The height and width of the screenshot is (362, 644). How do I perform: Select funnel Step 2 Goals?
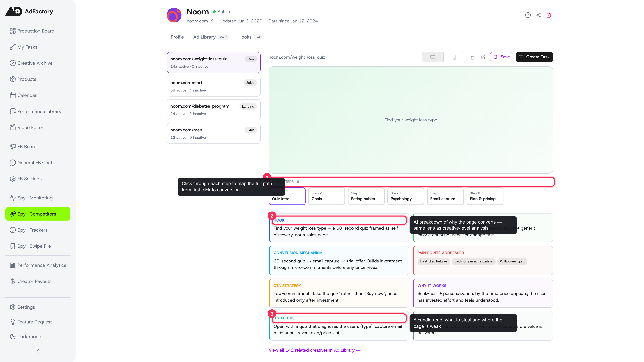point(327,196)
